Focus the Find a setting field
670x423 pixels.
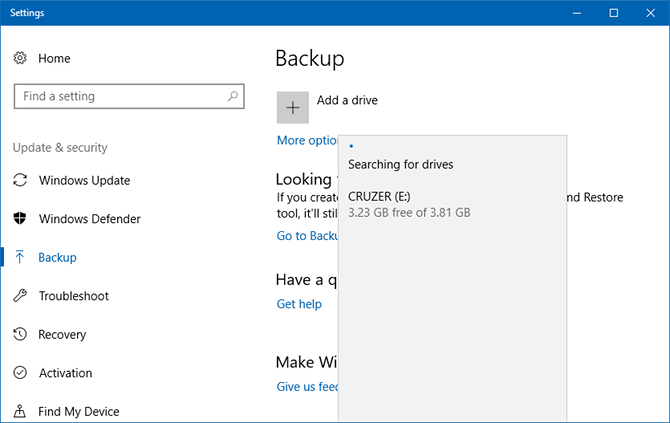coord(120,97)
